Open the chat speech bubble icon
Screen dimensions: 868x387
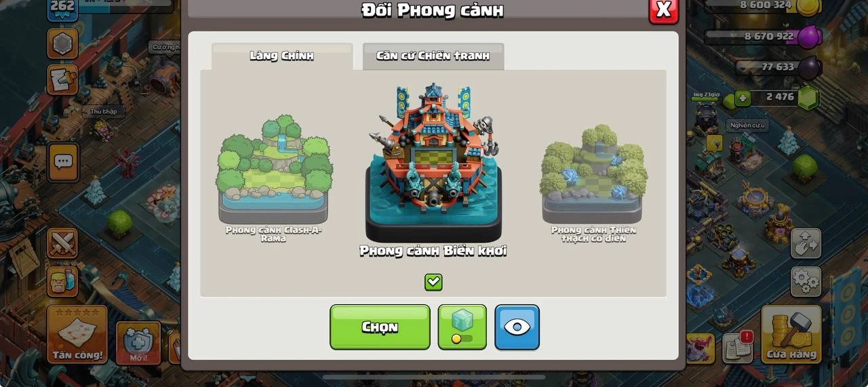click(x=63, y=162)
